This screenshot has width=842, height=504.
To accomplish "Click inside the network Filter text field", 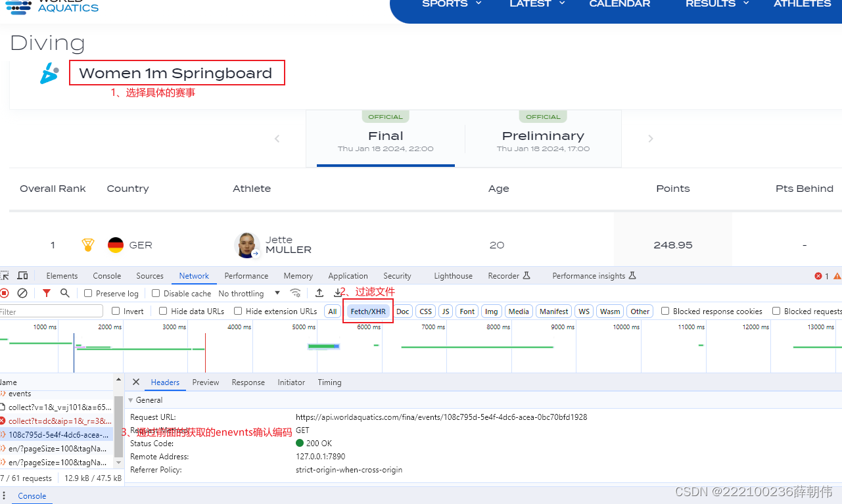I will click(x=51, y=311).
